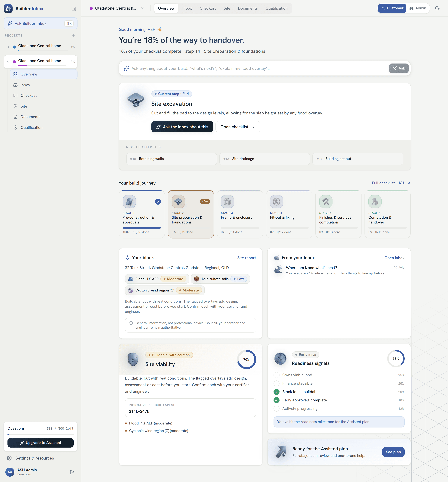This screenshot has height=482, width=448.
Task: Open the Gladstone Central project dropdown
Action: point(117,8)
